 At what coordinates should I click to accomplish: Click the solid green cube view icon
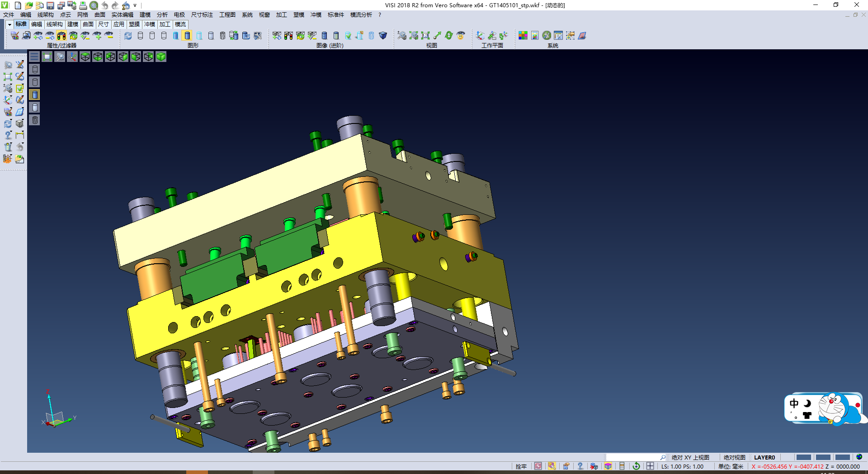[161, 57]
